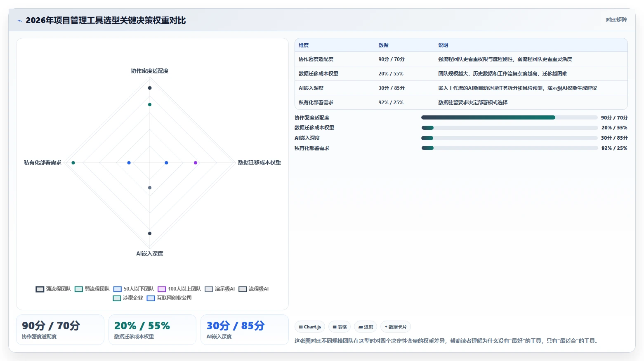Click the top radar point on 协作密度适配度 axis

pyautogui.click(x=150, y=88)
